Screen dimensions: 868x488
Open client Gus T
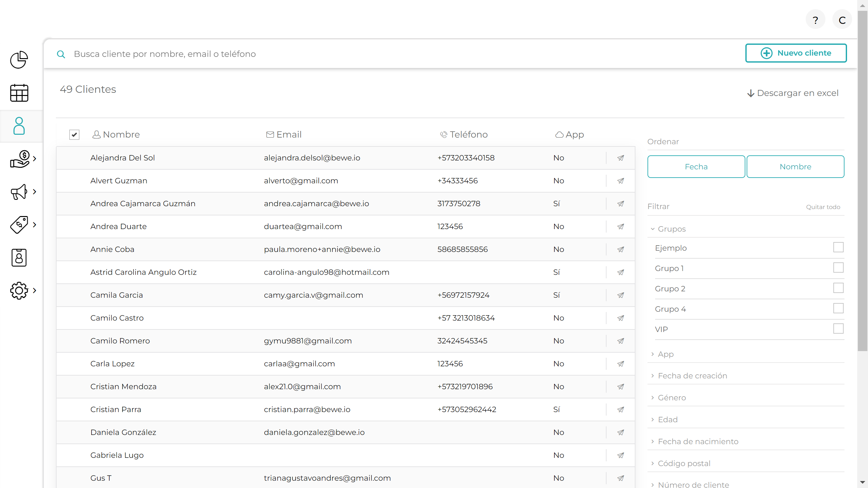(x=101, y=478)
